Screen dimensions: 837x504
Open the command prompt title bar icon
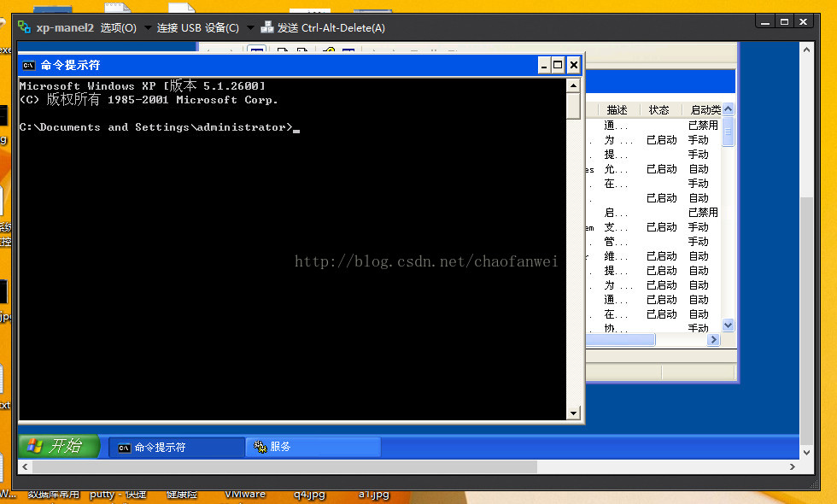[x=28, y=65]
